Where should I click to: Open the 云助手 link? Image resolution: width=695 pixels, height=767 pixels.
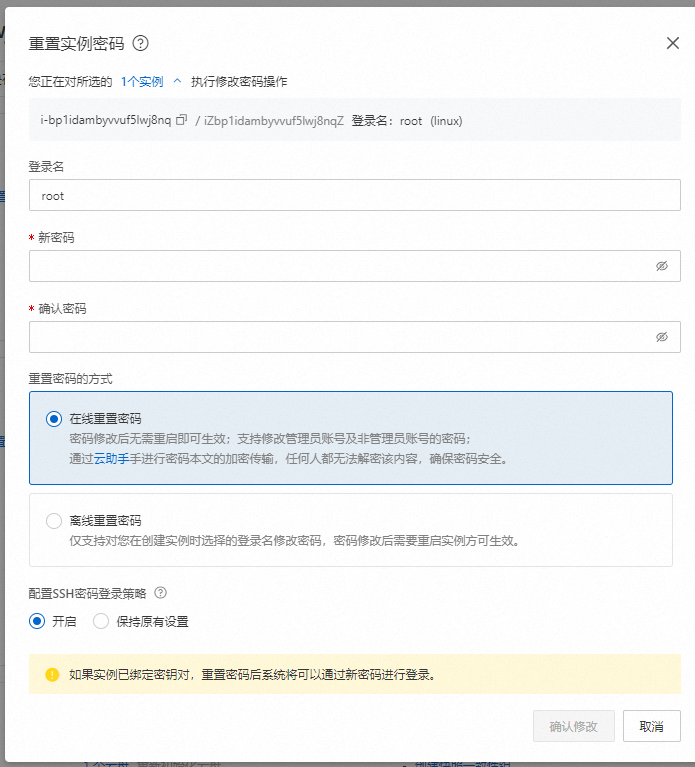point(112,459)
